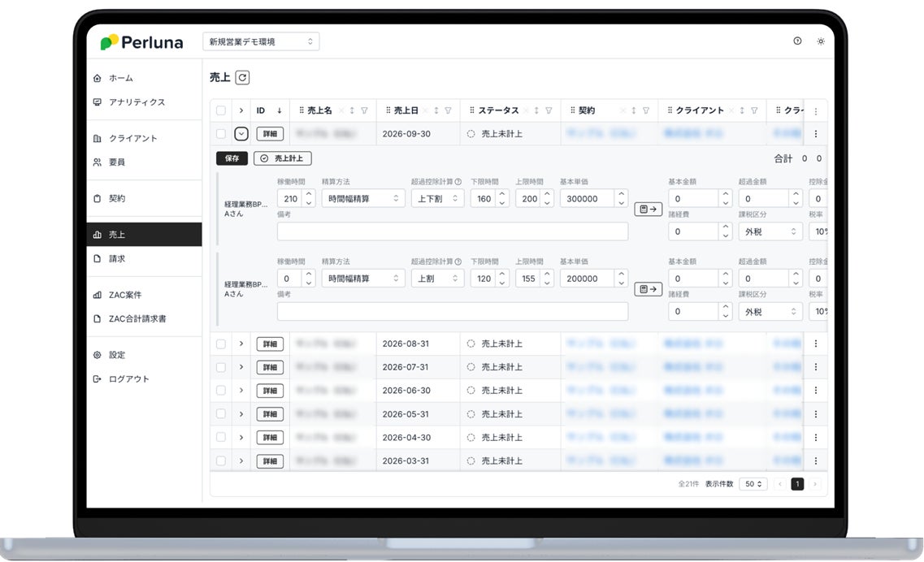Check the 2026-03-31 row checkbox
924x562 pixels.
click(221, 460)
